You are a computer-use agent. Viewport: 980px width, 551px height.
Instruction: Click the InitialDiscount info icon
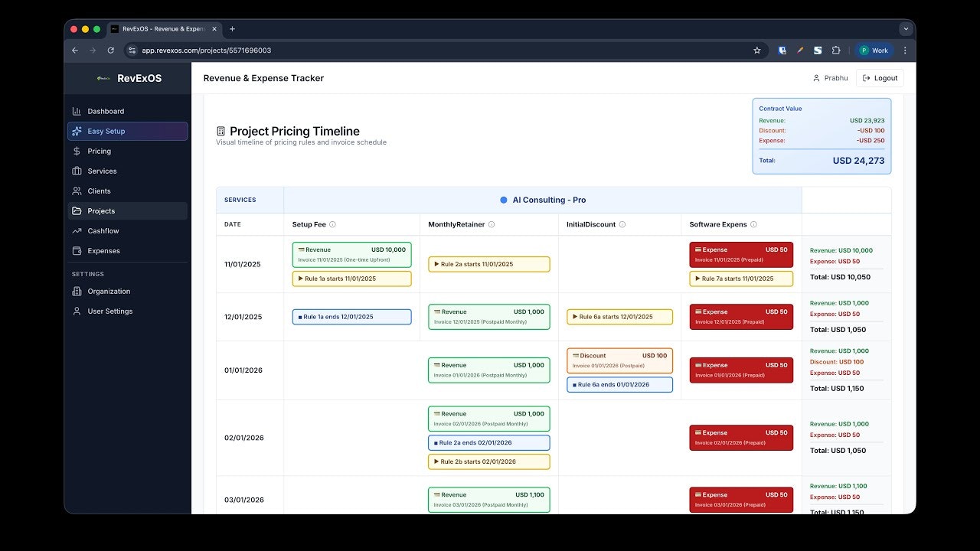click(622, 224)
